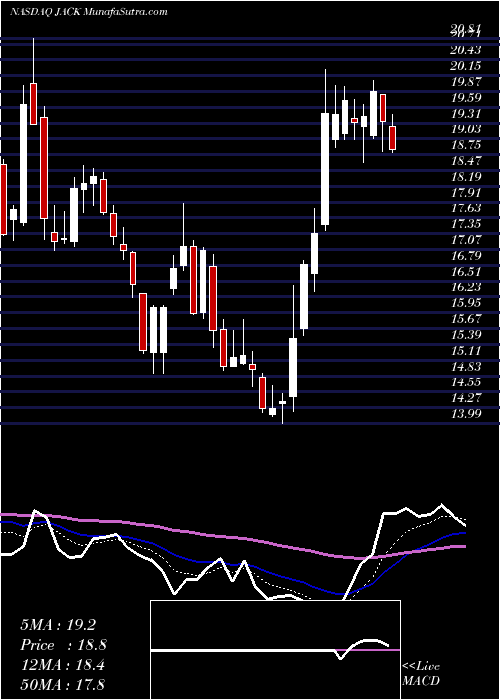Viewport: 500px width, 700px height.
Task: Click the 18.75 price label
Action: pyautogui.click(x=465, y=146)
